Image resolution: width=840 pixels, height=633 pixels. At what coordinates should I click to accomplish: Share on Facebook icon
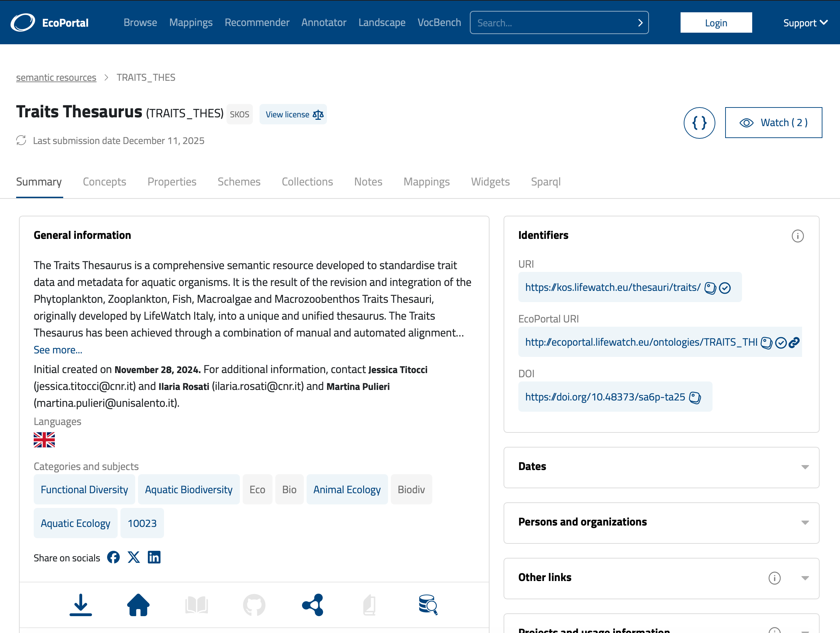(113, 557)
